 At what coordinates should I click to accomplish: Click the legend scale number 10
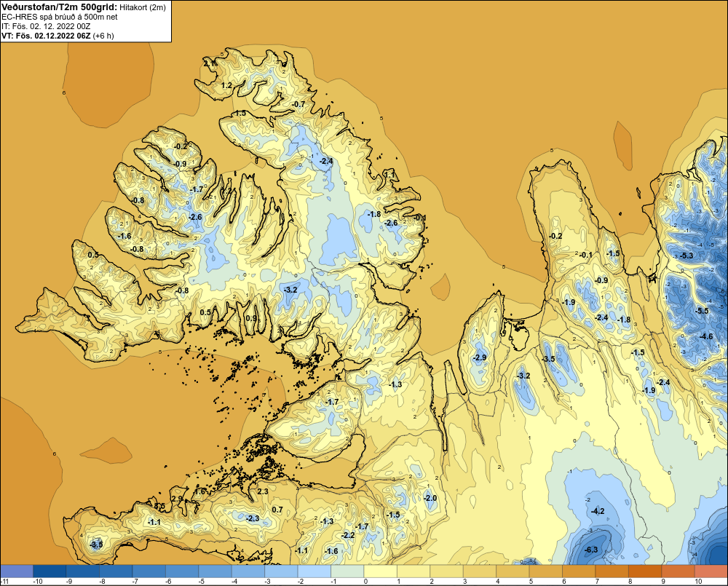point(698,582)
